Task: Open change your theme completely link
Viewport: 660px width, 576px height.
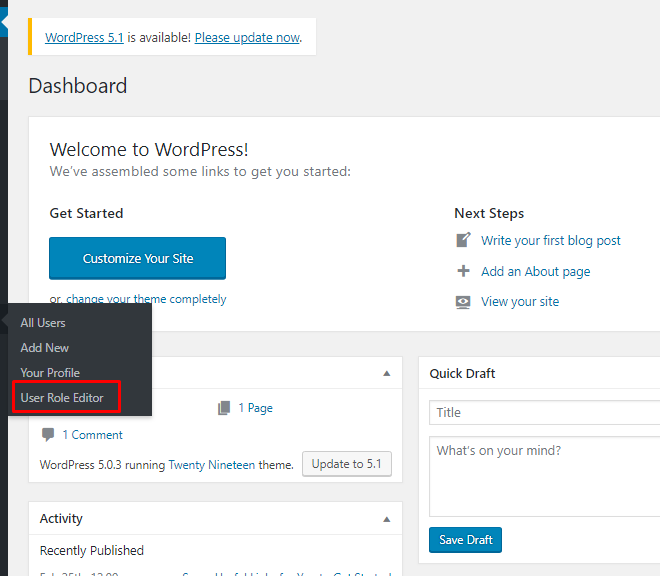Action: pyautogui.click(x=146, y=299)
